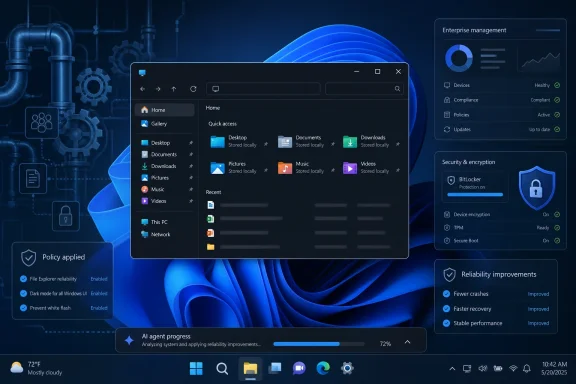The height and width of the screenshot is (384, 576).
Task: Open Videos in the sidebar list
Action: pyautogui.click(x=165, y=201)
